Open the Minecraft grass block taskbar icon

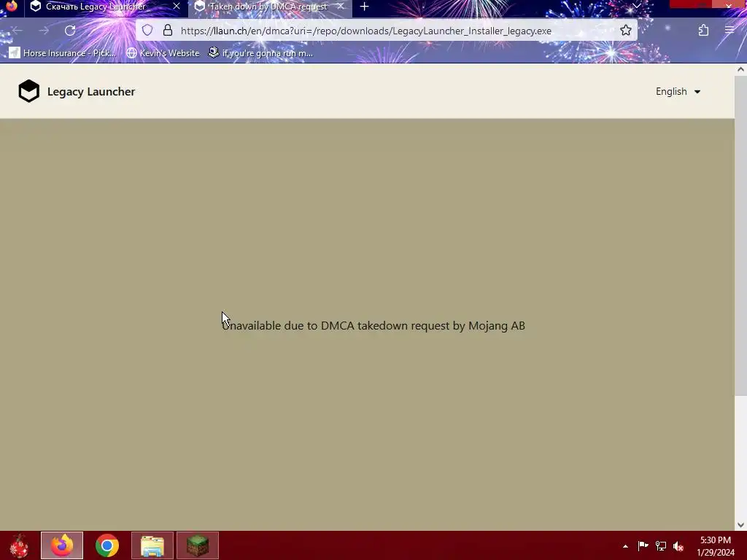pos(198,545)
